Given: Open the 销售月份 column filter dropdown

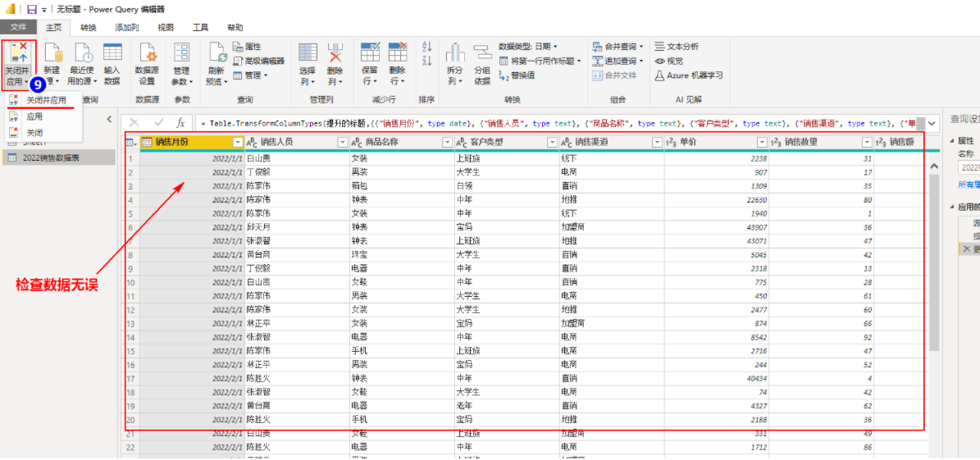Looking at the screenshot, I should (x=238, y=143).
